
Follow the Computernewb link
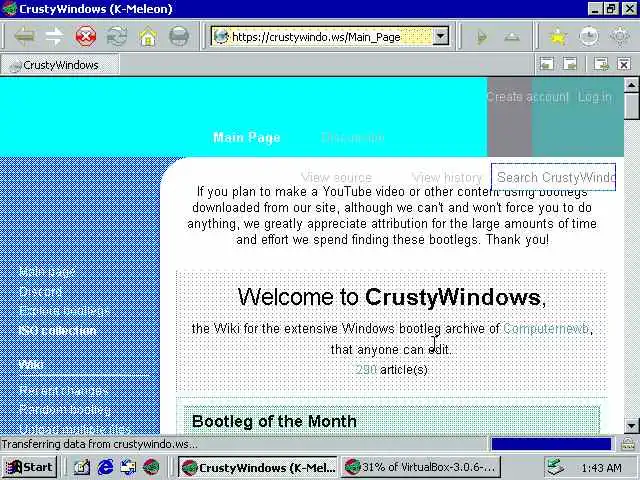[x=547, y=329]
